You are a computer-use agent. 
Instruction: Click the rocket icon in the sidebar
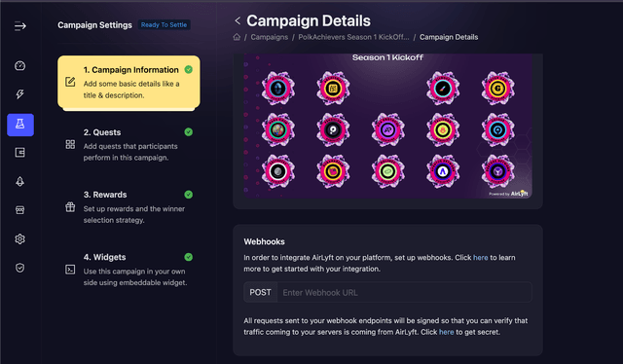point(19,182)
